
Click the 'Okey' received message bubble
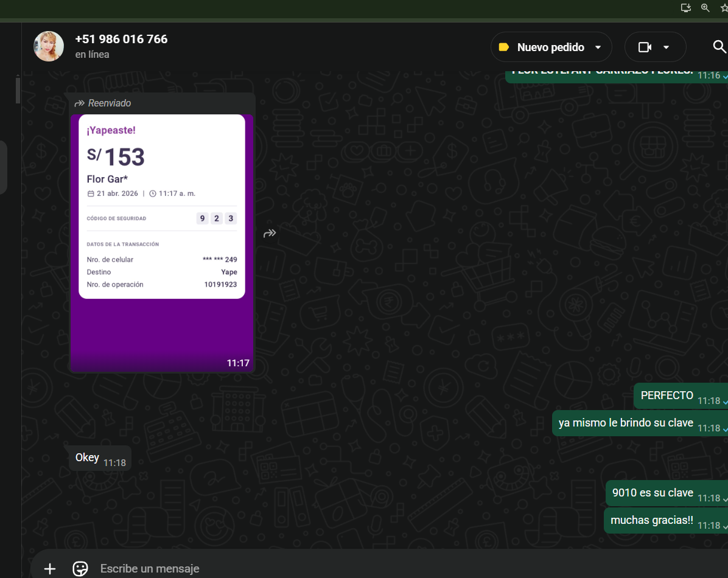88,458
